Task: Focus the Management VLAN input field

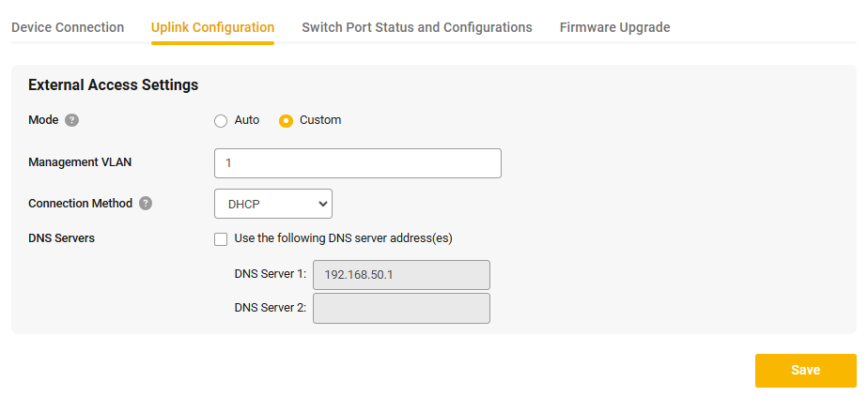Action: tap(358, 163)
